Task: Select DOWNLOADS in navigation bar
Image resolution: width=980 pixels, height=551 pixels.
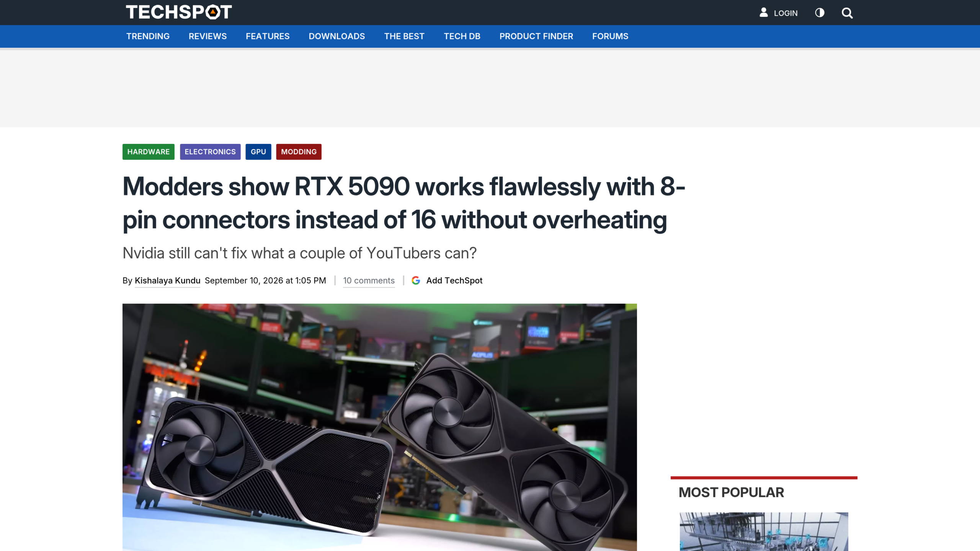Action: 337,36
